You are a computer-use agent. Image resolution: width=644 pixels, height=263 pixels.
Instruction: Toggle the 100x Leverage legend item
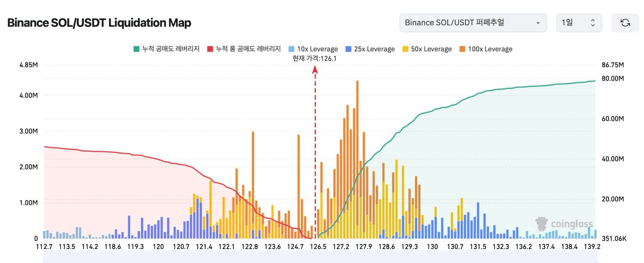tap(486, 49)
